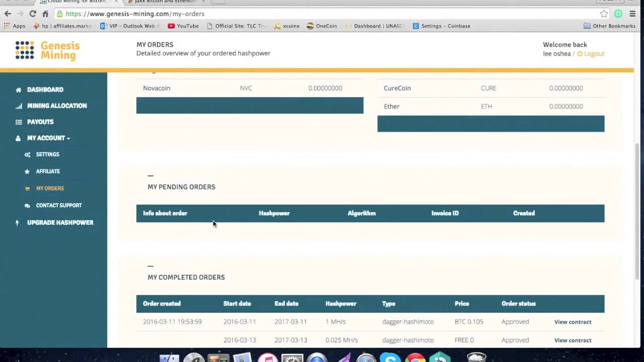Open the Other Bookmarks folder
Image resolution: width=644 pixels, height=362 pixels.
609,26
